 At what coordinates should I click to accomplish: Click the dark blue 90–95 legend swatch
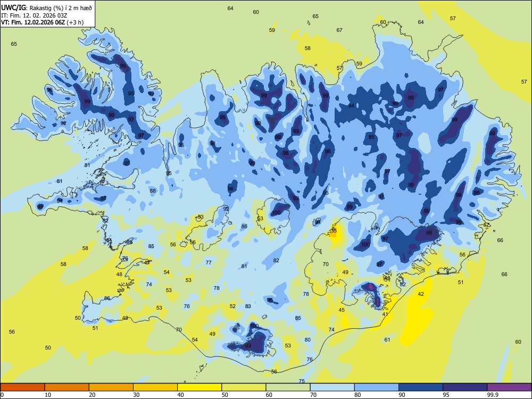tap(421, 387)
